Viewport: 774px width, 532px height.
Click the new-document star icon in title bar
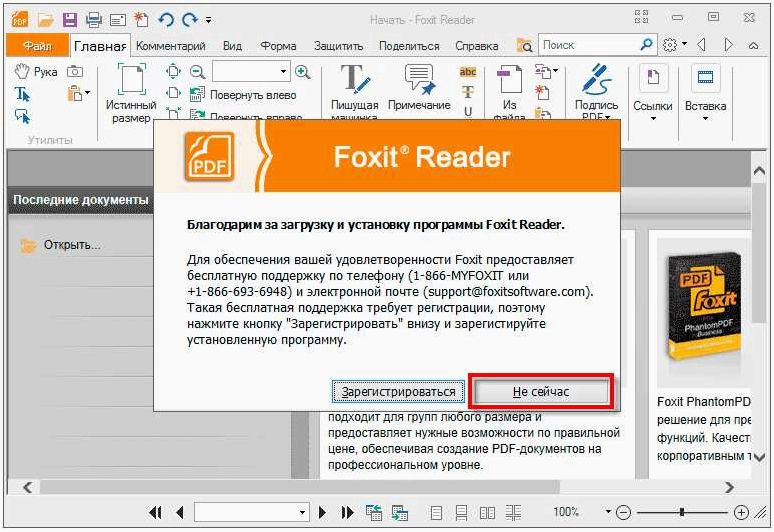coord(142,20)
